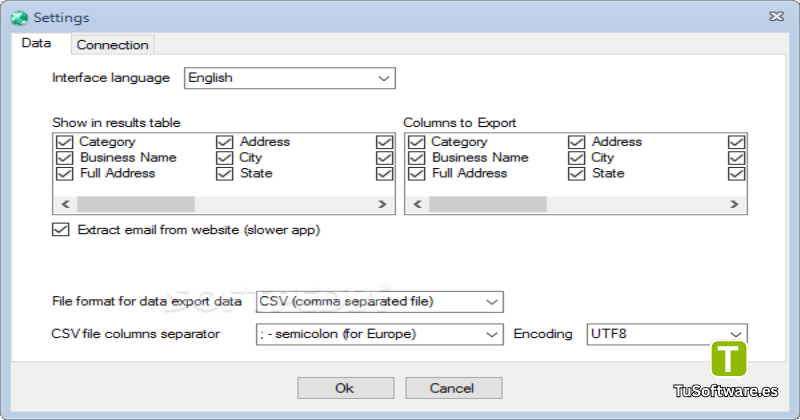Click the Ok button

346,388
